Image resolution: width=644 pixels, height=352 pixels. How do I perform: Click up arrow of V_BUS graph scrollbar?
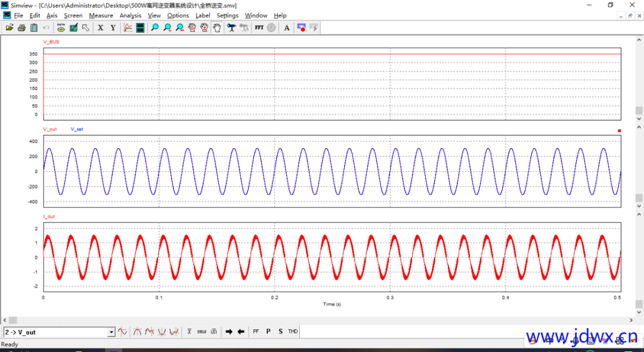[639, 40]
